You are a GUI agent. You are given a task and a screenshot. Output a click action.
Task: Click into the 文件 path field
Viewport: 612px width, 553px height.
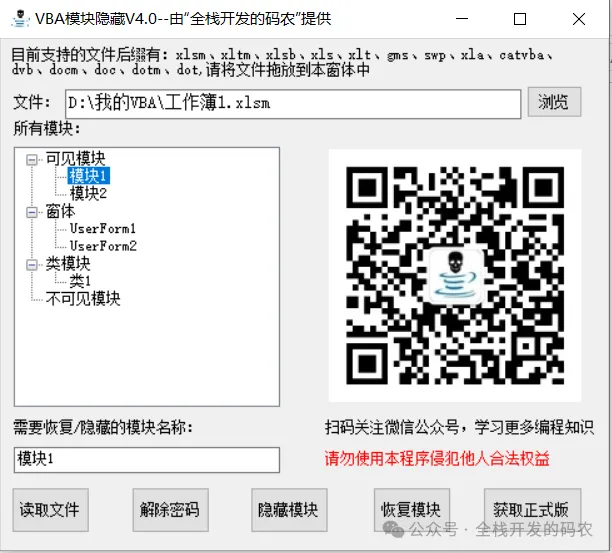(x=293, y=104)
